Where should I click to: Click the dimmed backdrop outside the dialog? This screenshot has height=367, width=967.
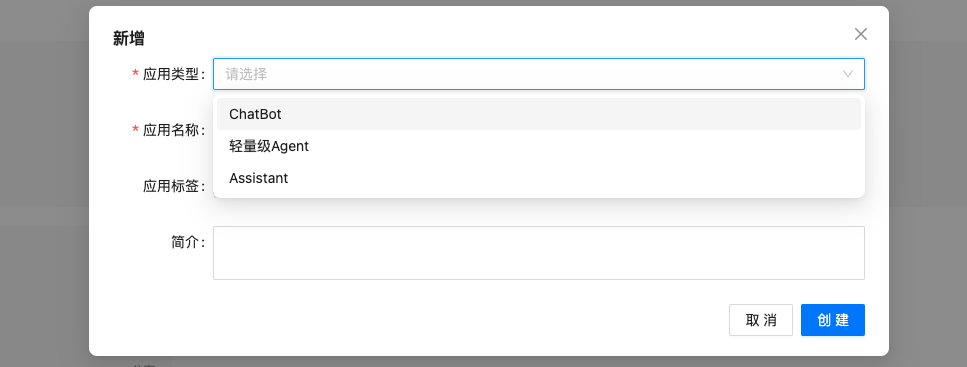[x=43, y=185]
